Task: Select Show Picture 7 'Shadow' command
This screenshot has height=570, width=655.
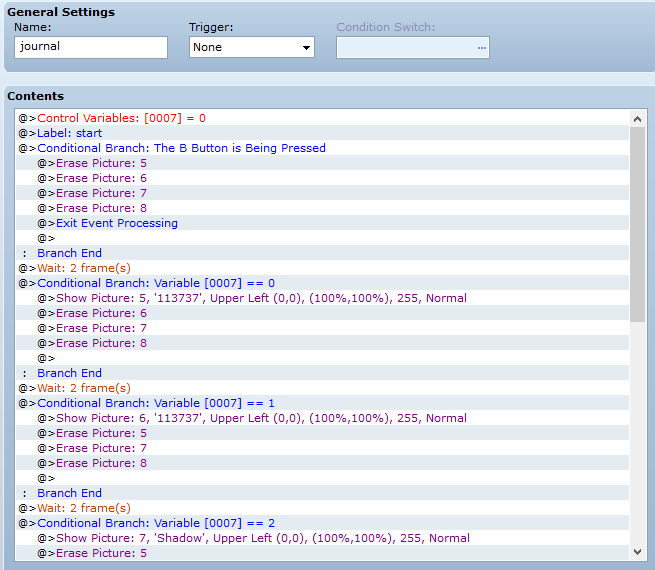Action: coord(322,538)
